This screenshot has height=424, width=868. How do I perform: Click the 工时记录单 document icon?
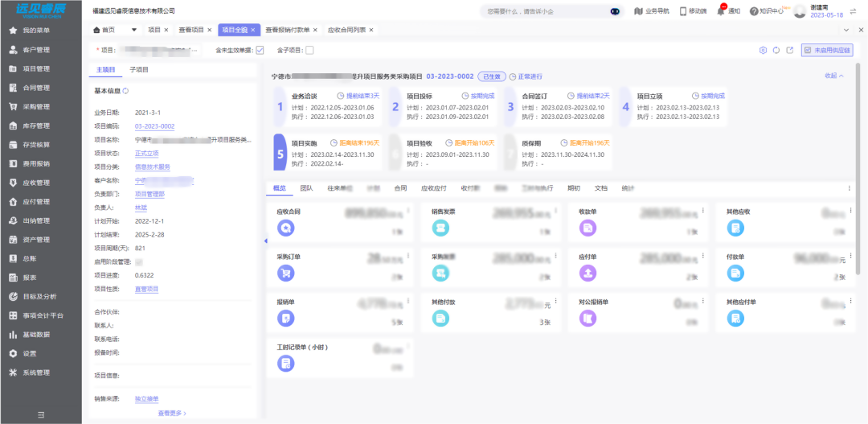[x=285, y=364]
